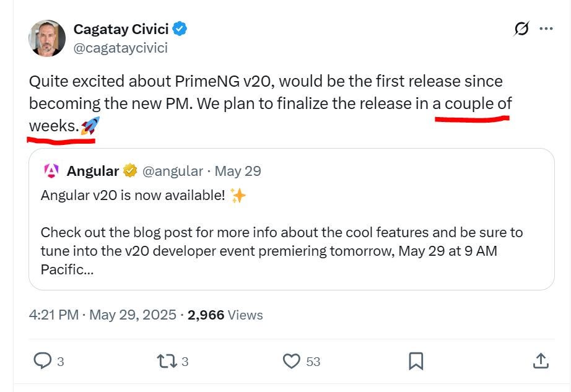
Task: Click the gold verified badge beside Angular
Action: pos(130,170)
